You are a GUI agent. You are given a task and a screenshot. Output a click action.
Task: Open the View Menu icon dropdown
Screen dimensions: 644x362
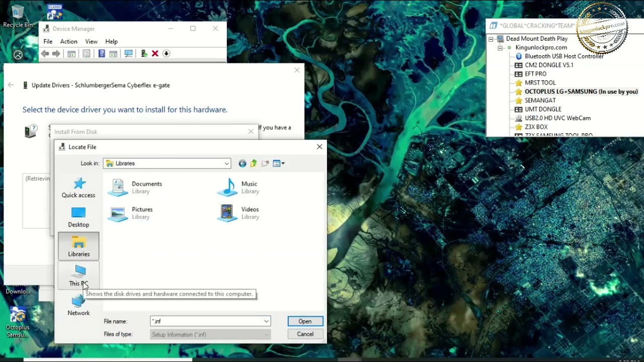(x=279, y=163)
